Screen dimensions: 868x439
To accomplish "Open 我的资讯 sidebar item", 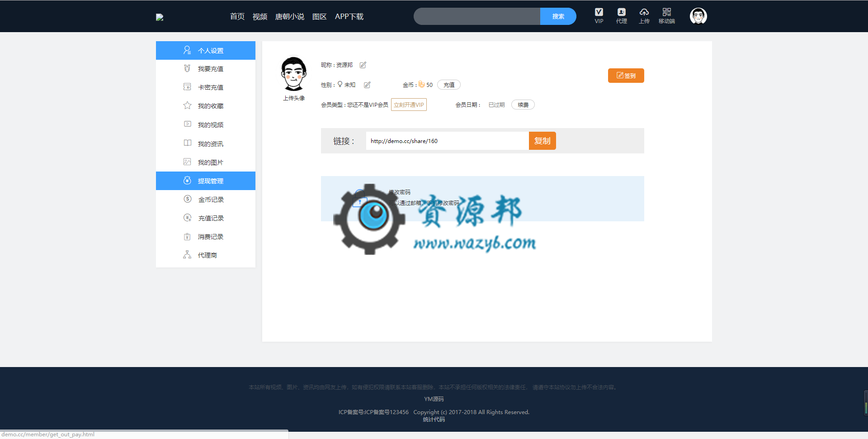I will click(x=206, y=144).
